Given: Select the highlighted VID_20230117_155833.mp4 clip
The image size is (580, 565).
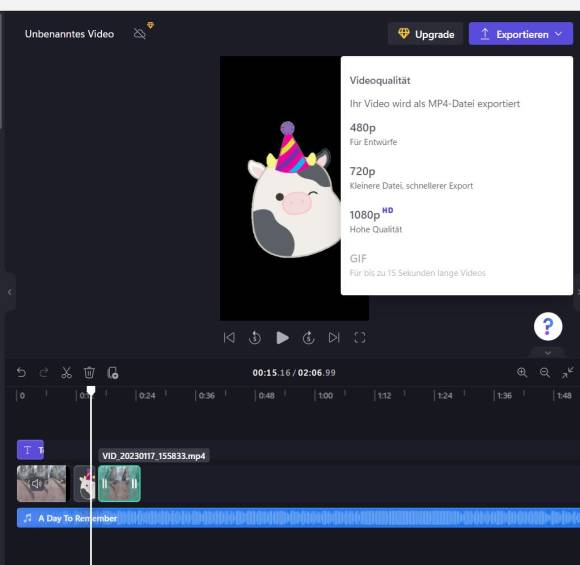Looking at the screenshot, I should [119, 483].
